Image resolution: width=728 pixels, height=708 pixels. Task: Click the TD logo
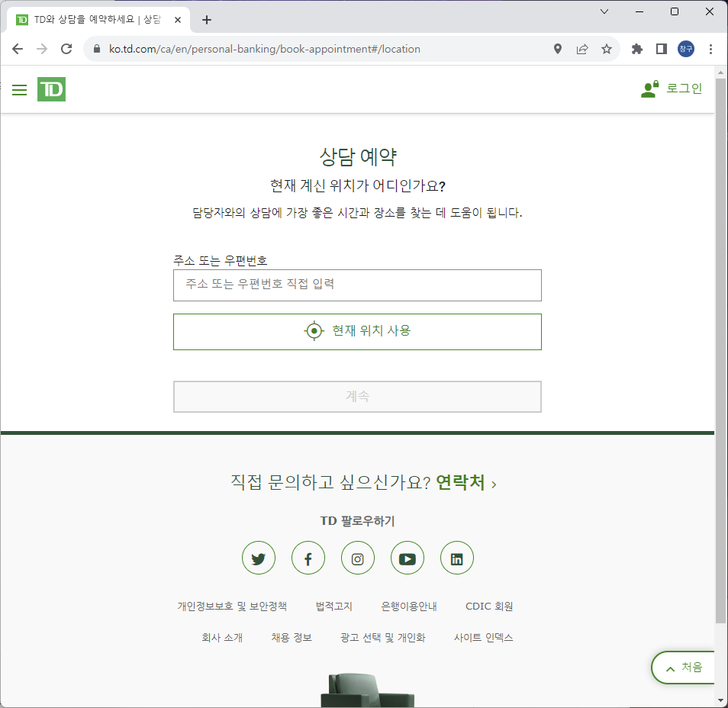point(51,89)
